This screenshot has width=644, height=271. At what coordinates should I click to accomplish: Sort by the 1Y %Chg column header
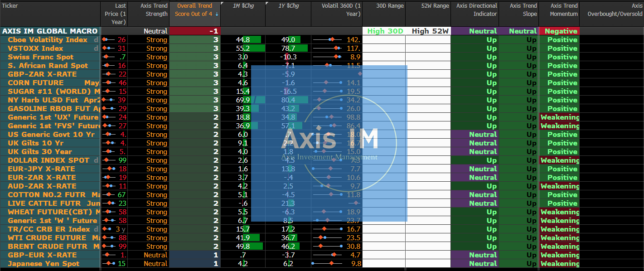[288, 6]
